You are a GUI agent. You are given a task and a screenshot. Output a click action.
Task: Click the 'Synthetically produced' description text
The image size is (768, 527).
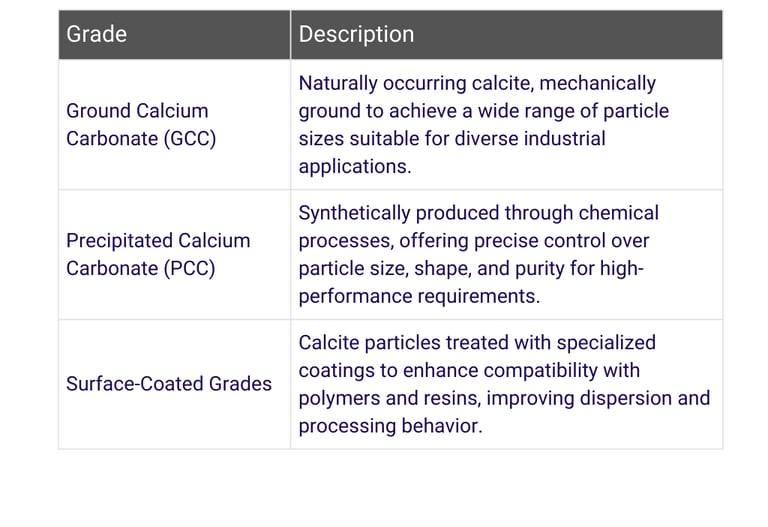tap(478, 213)
